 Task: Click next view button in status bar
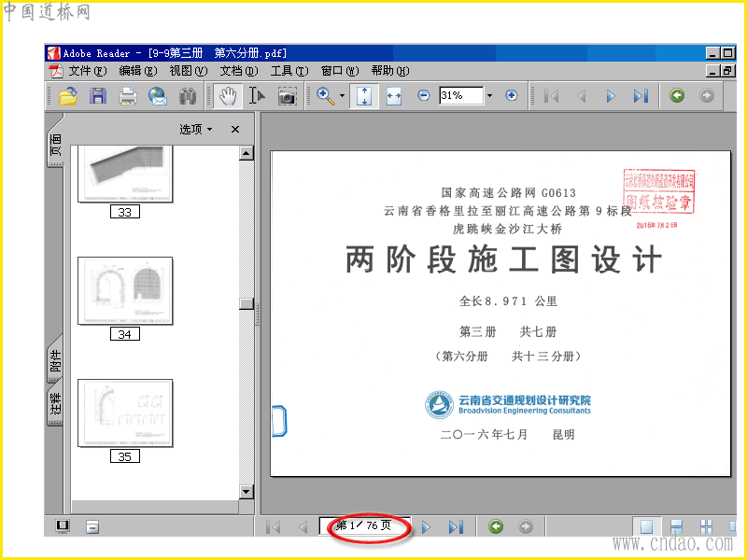526,526
